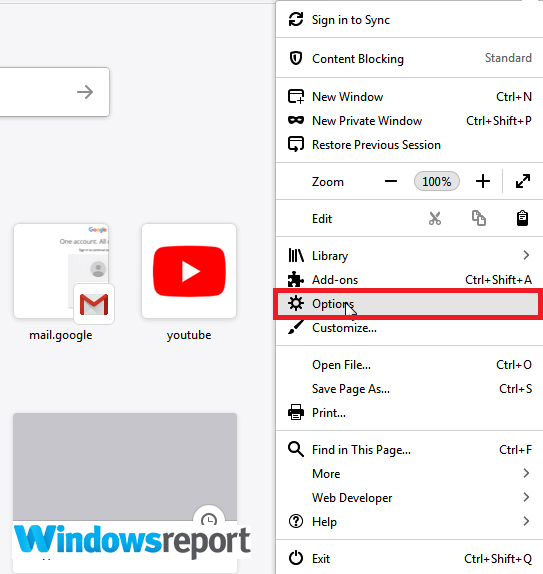Select Open File... menu entry
The height and width of the screenshot is (574, 543).
(x=409, y=365)
